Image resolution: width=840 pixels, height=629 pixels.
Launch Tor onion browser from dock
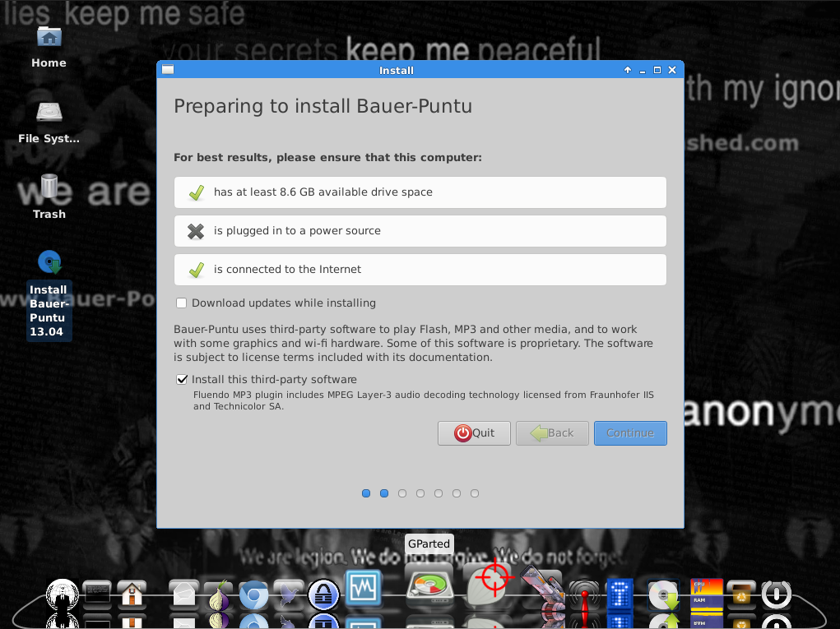coord(219,594)
